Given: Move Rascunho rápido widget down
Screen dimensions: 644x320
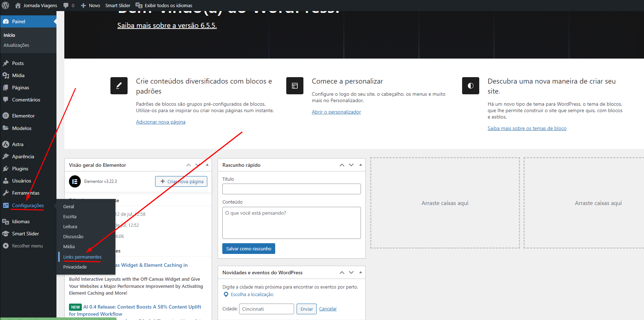Looking at the screenshot, I should 351,165.
